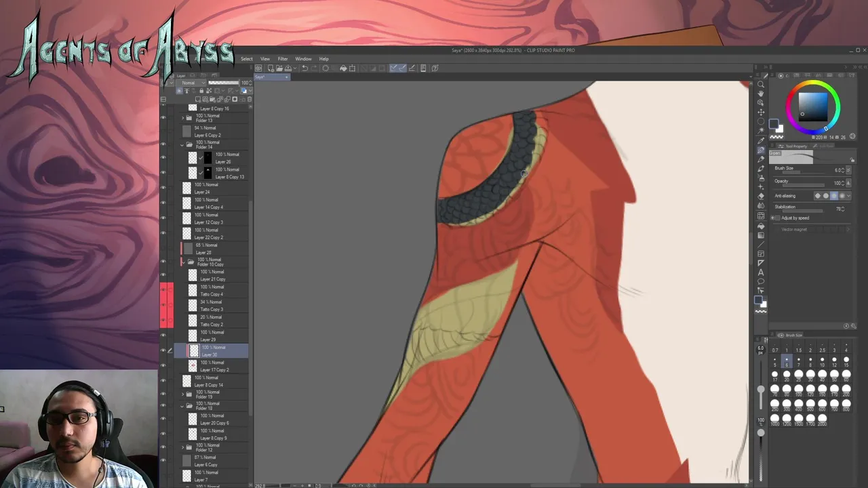
Task: Click the layer opacity field
Action: pyautogui.click(x=245, y=83)
